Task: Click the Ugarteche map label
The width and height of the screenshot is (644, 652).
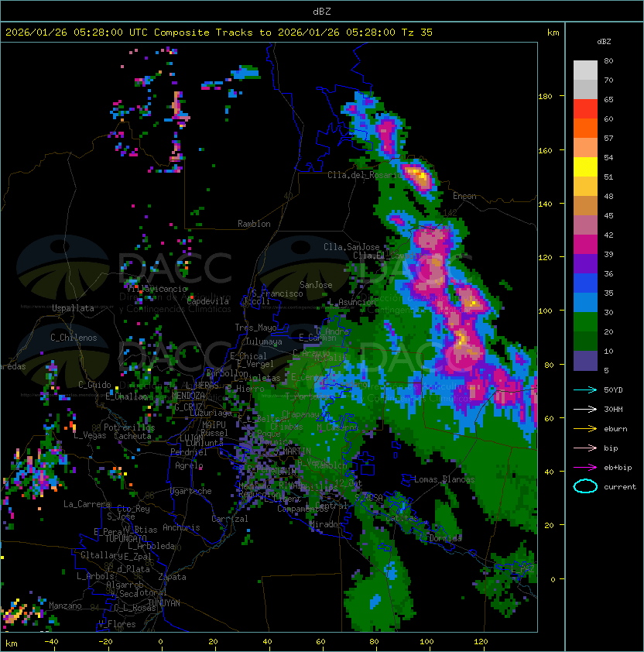Action: [191, 491]
